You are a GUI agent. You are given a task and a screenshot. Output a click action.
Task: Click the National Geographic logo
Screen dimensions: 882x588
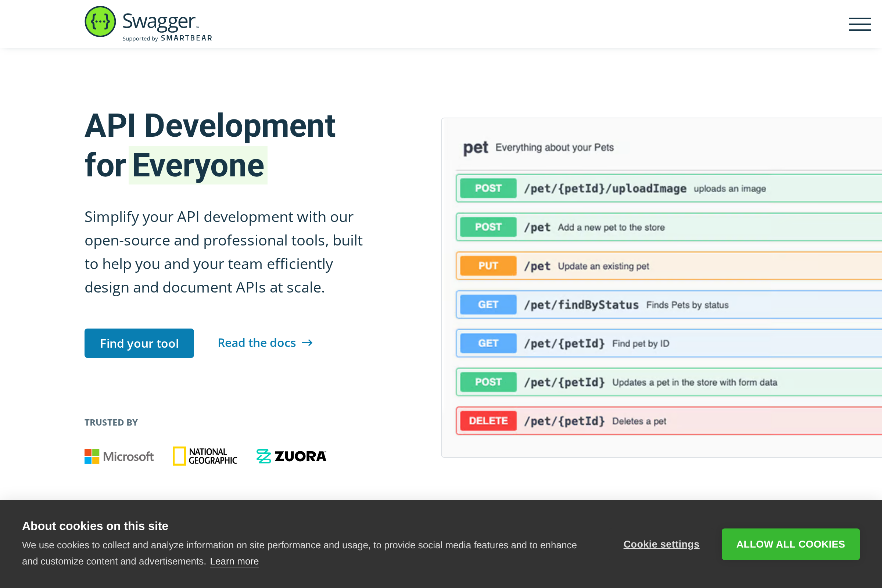[205, 456]
